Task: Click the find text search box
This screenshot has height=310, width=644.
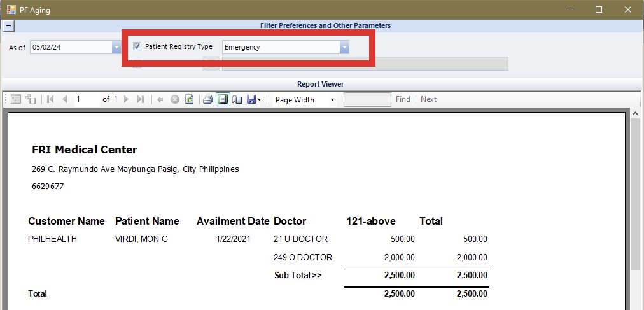Action: coord(367,99)
